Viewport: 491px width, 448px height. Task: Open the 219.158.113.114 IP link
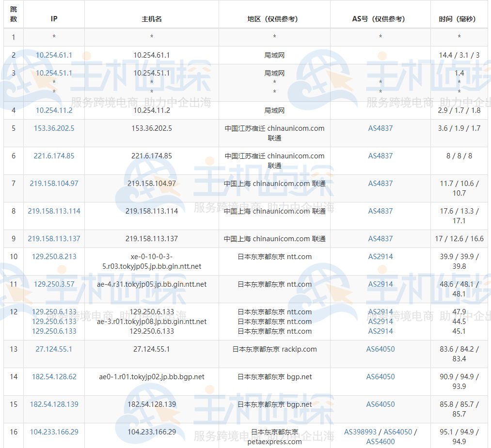pos(54,211)
